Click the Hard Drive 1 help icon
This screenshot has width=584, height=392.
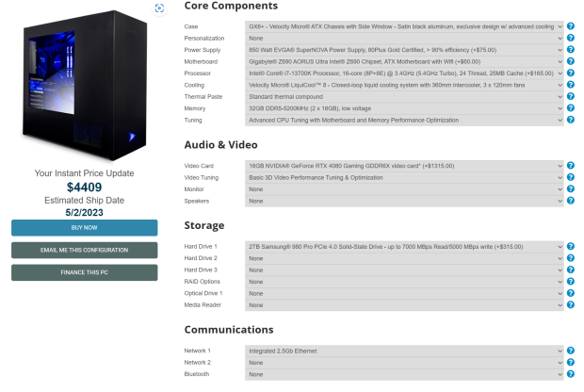point(570,246)
